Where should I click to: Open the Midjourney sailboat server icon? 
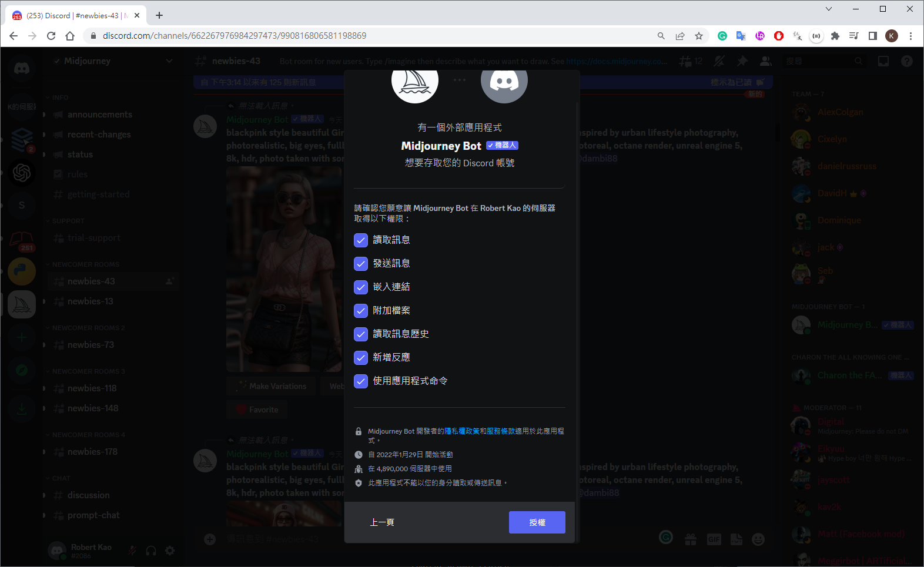click(x=22, y=304)
